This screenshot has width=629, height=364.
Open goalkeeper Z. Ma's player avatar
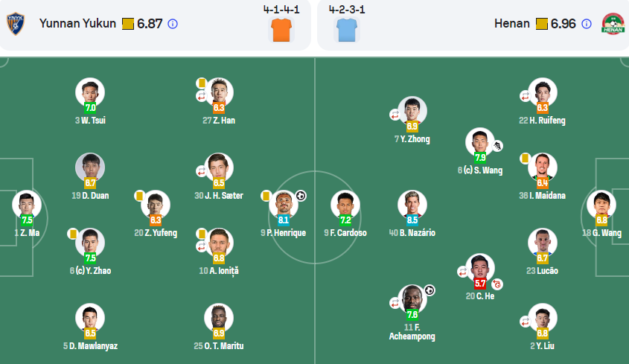(x=27, y=204)
